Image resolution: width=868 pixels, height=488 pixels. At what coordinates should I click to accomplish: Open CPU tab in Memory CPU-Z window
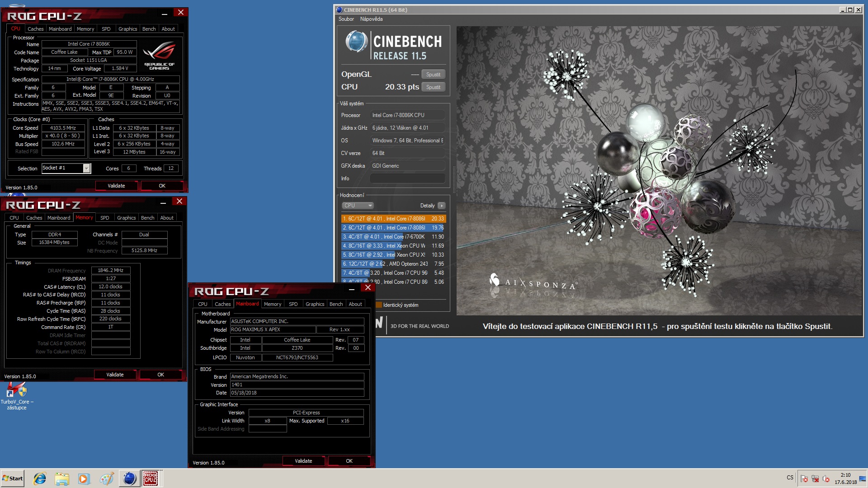click(14, 218)
